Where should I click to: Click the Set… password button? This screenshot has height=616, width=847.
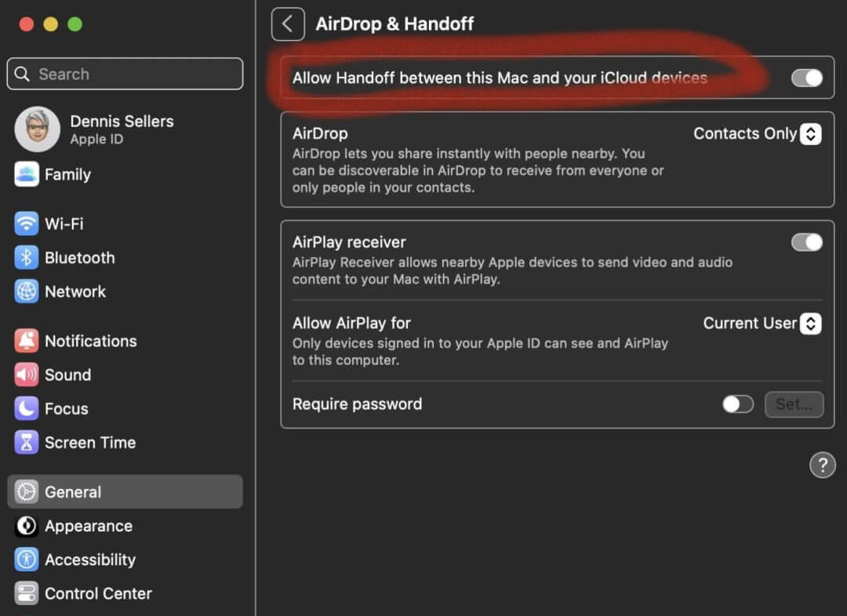click(x=794, y=404)
